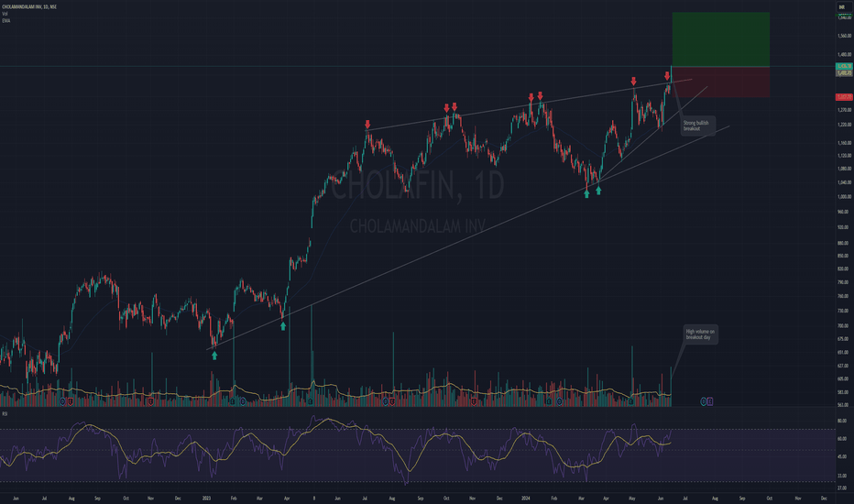Select red down arrow above July 2023 peak
This screenshot has height=504, width=854.
click(367, 125)
